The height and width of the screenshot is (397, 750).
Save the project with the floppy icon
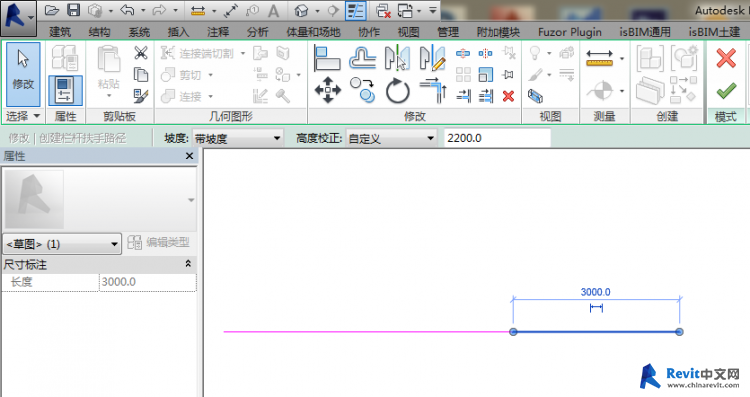click(73, 10)
